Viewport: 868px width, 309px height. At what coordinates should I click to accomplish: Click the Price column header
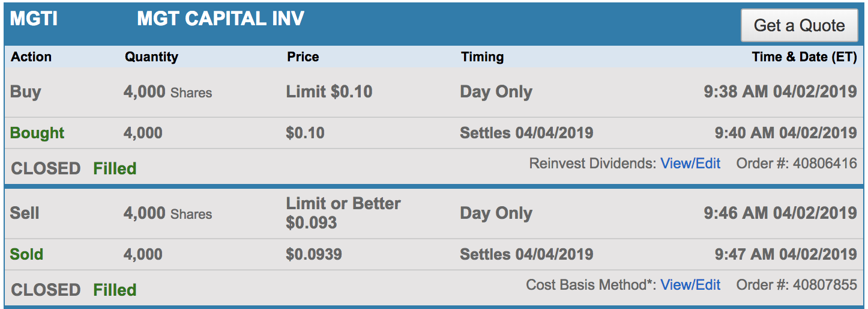point(303,57)
